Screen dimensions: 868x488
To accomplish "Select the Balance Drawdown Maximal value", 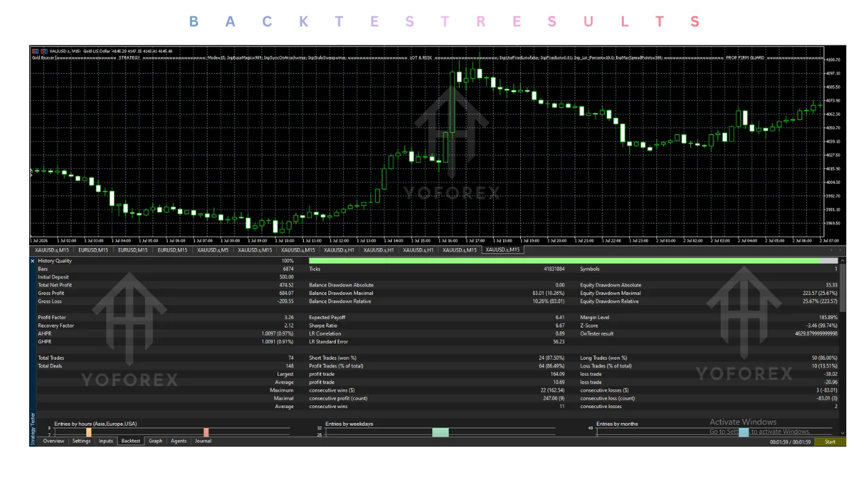I will [550, 293].
